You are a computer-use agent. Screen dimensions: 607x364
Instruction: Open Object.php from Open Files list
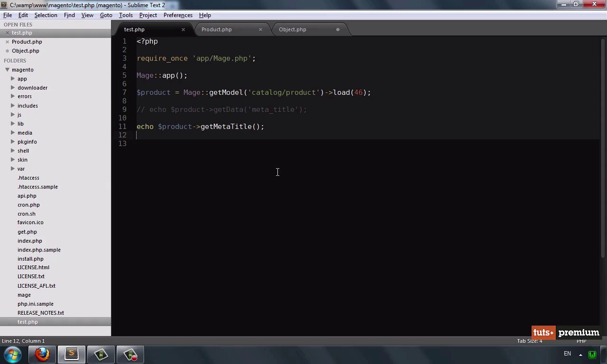(x=26, y=51)
